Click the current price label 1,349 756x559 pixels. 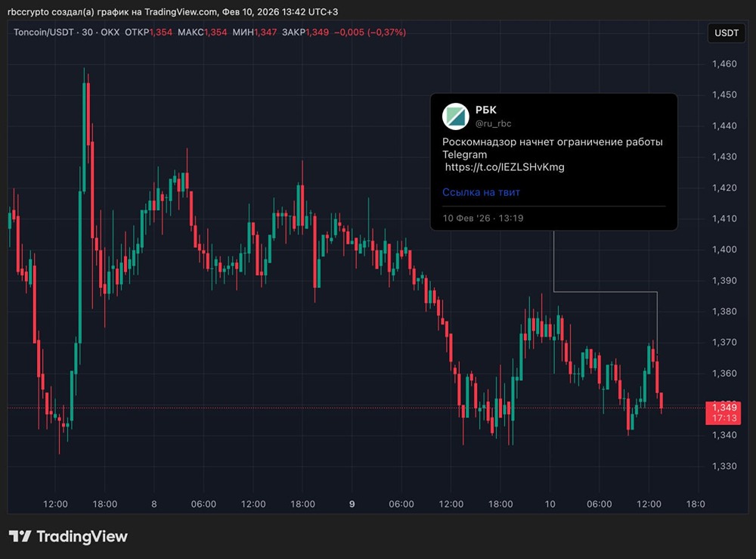(x=723, y=408)
